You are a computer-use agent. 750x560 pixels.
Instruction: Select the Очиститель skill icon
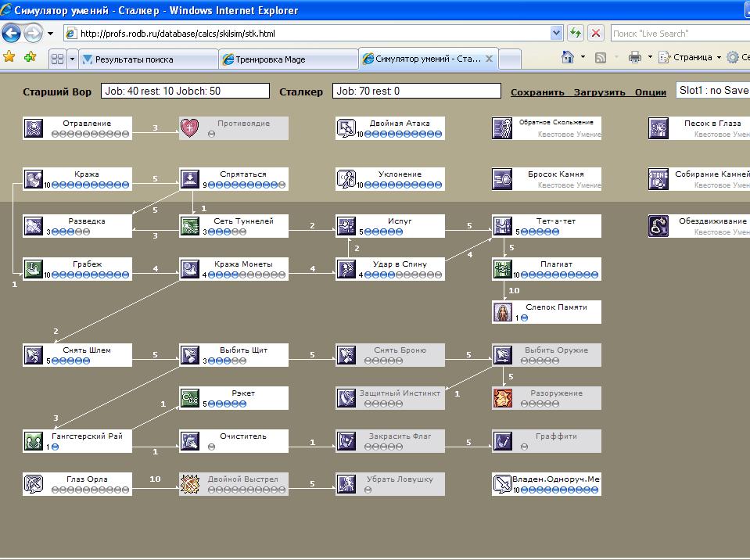[x=190, y=441]
